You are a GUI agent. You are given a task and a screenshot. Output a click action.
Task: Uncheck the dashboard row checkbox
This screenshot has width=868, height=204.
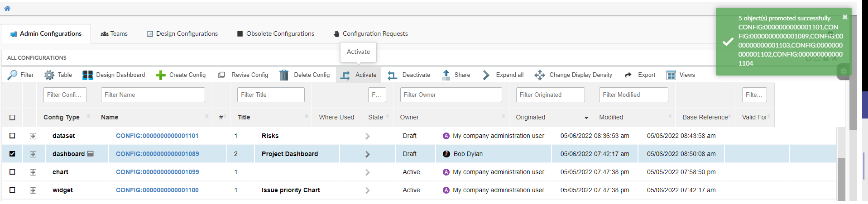coord(12,154)
